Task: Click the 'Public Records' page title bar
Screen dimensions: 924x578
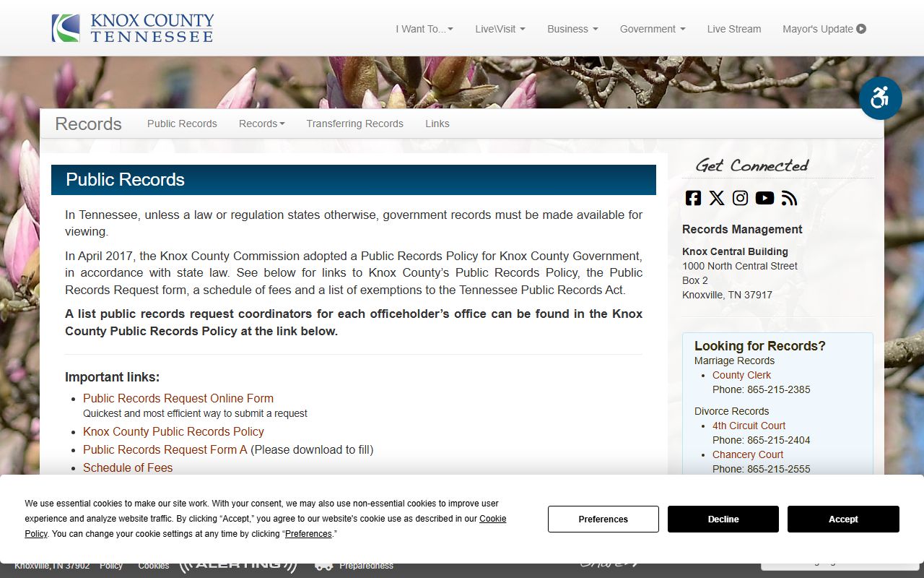Action: click(x=354, y=180)
